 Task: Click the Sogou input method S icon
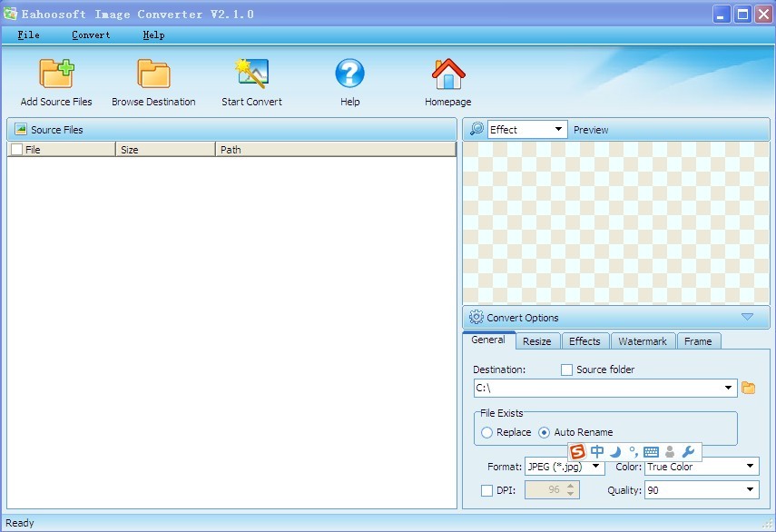tap(577, 451)
